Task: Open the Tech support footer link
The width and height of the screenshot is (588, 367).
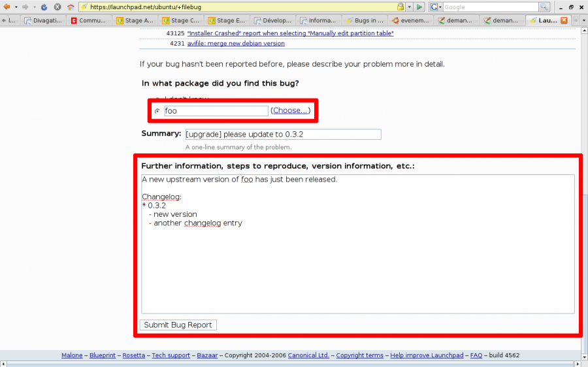Action: point(171,355)
